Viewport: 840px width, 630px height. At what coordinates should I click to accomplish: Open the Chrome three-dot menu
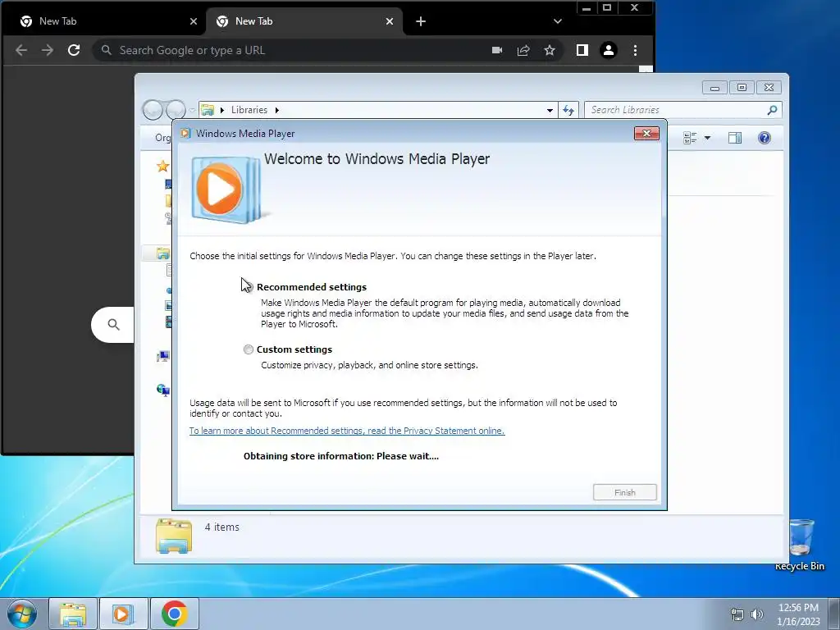click(636, 50)
